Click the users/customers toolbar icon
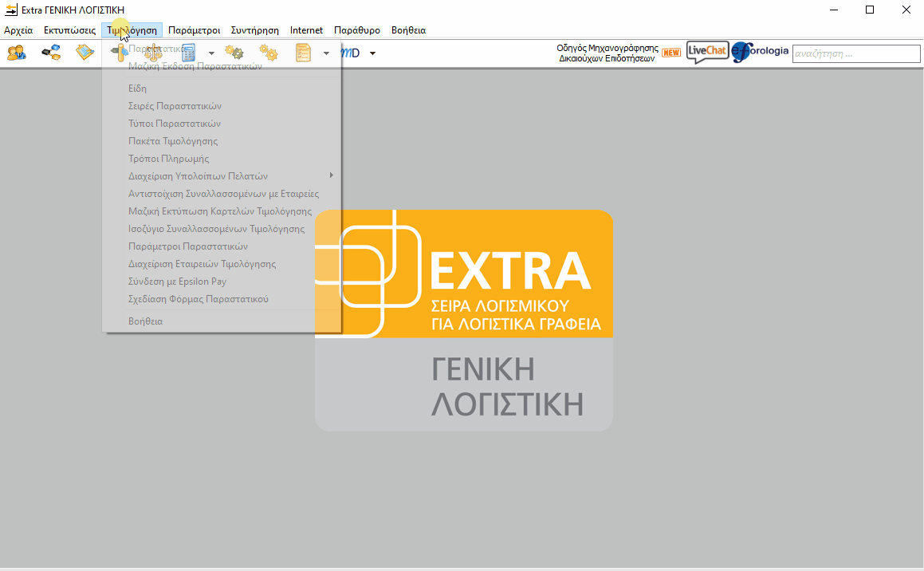Viewport: 924px width, 571px height. click(16, 53)
